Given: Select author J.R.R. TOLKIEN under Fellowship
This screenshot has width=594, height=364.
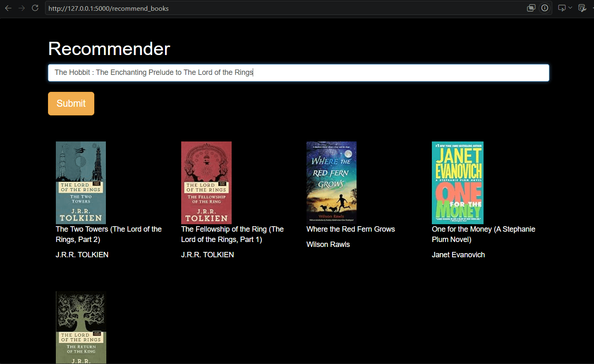Looking at the screenshot, I should [207, 255].
